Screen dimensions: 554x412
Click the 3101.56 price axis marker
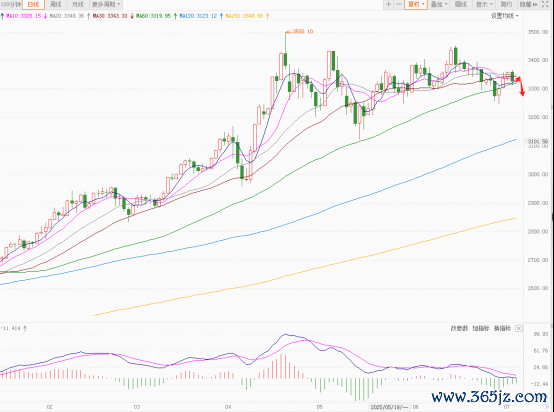click(538, 141)
